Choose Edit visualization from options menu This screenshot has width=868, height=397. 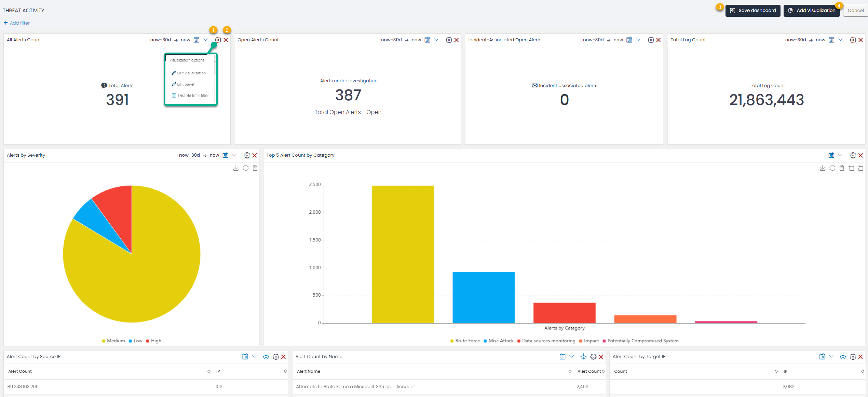coord(191,73)
